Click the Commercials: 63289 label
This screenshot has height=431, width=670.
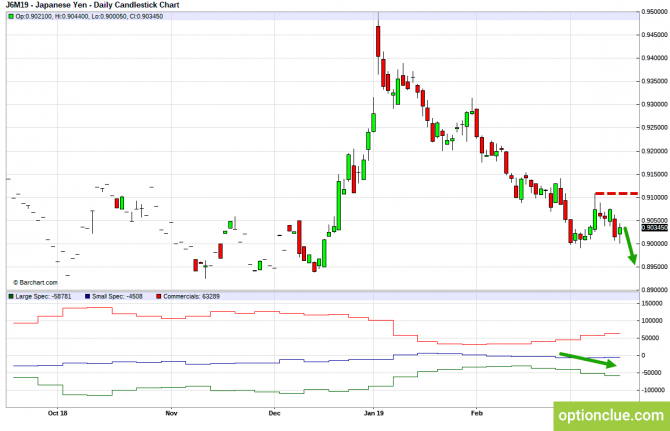(x=191, y=296)
